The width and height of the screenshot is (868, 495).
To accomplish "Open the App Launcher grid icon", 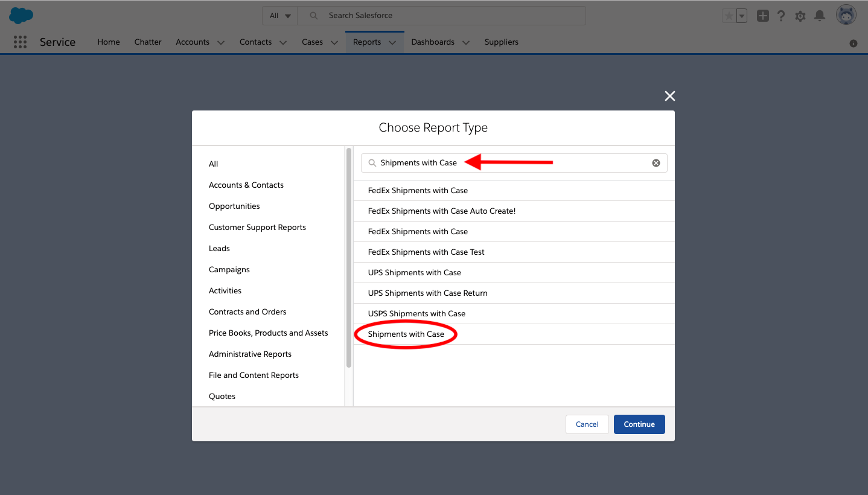I will (x=20, y=42).
